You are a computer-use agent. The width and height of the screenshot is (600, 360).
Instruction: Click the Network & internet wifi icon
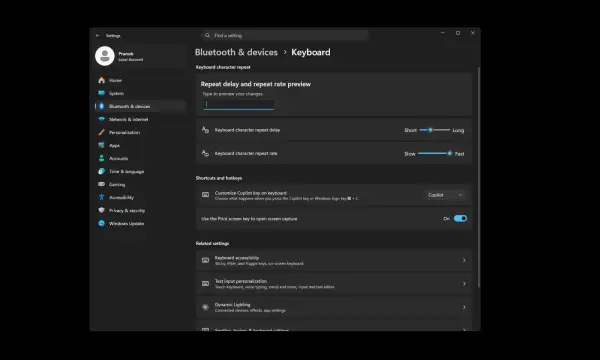coord(101,119)
